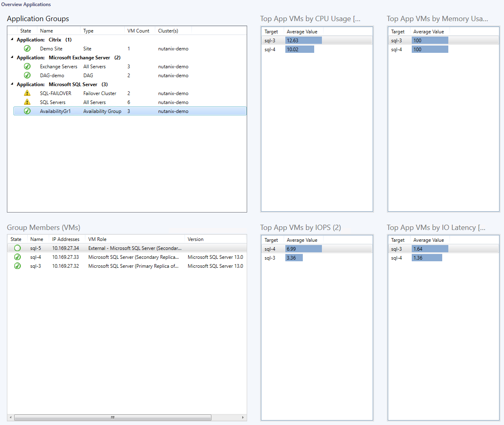Viewport: 504px width, 425px height.
Task: Collapse the Microsoft Exchange Server group
Action: click(x=12, y=57)
